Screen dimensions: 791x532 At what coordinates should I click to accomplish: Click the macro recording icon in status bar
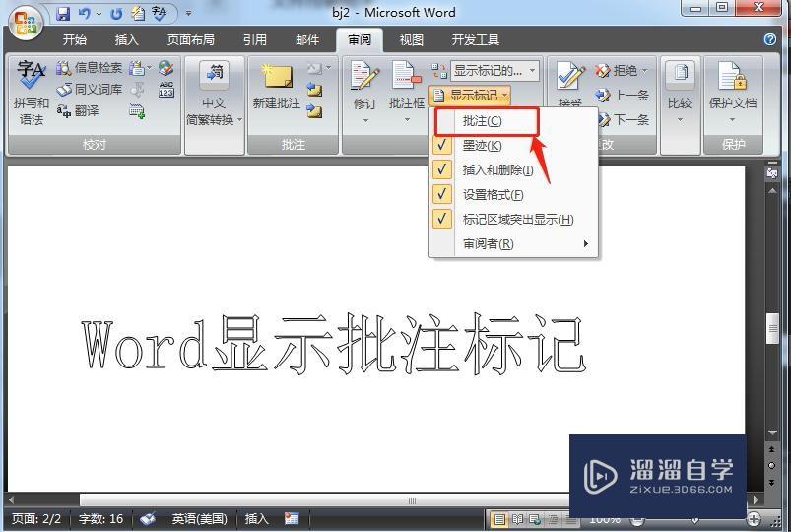pos(292,518)
